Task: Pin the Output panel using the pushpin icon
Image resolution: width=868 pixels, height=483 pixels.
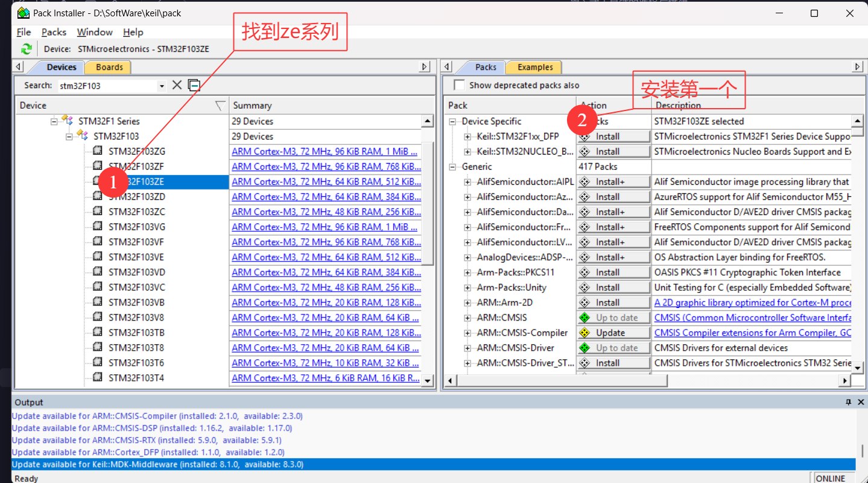Action: 848,402
